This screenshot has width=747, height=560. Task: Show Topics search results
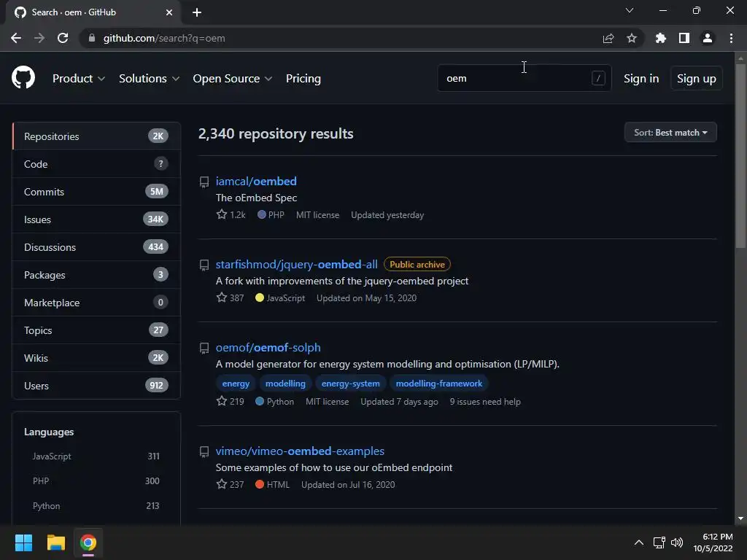96,330
